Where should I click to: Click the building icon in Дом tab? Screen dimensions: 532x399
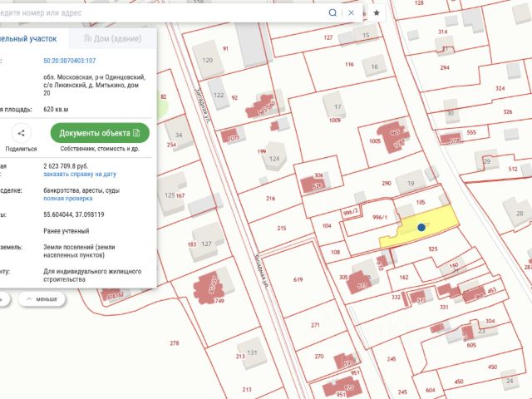[x=87, y=38]
